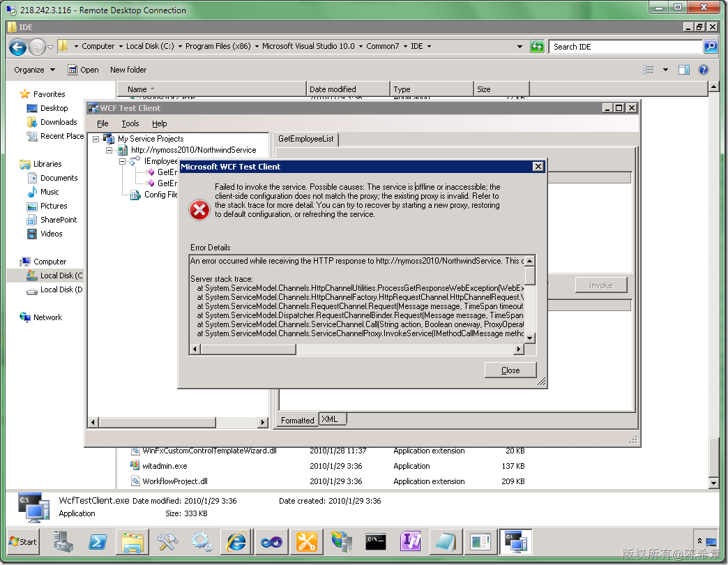Click the change view icon in Explorer
This screenshot has height=565, width=728.
[x=648, y=70]
